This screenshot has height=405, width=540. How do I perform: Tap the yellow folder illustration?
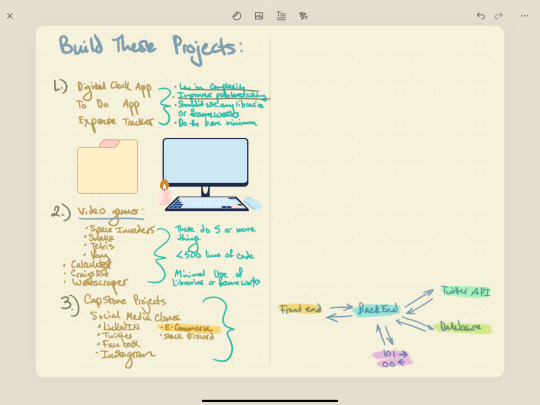[107, 166]
